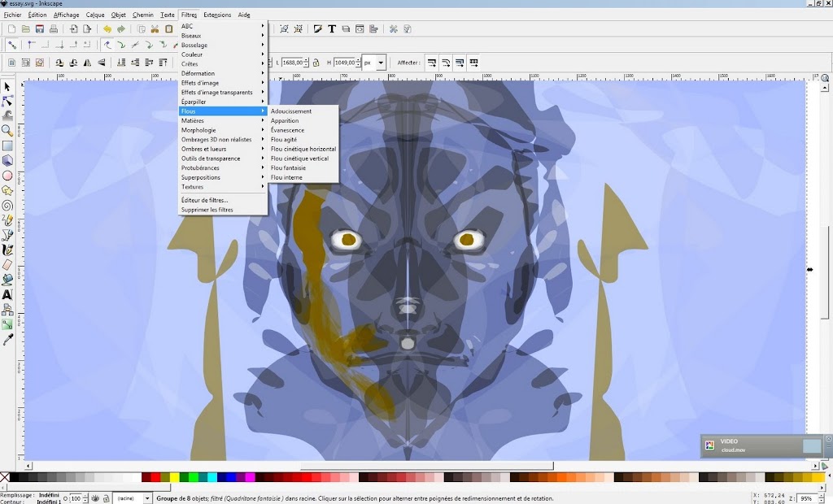The width and height of the screenshot is (833, 504).
Task: Select the Dropper color picker tool
Action: pyautogui.click(x=7, y=339)
